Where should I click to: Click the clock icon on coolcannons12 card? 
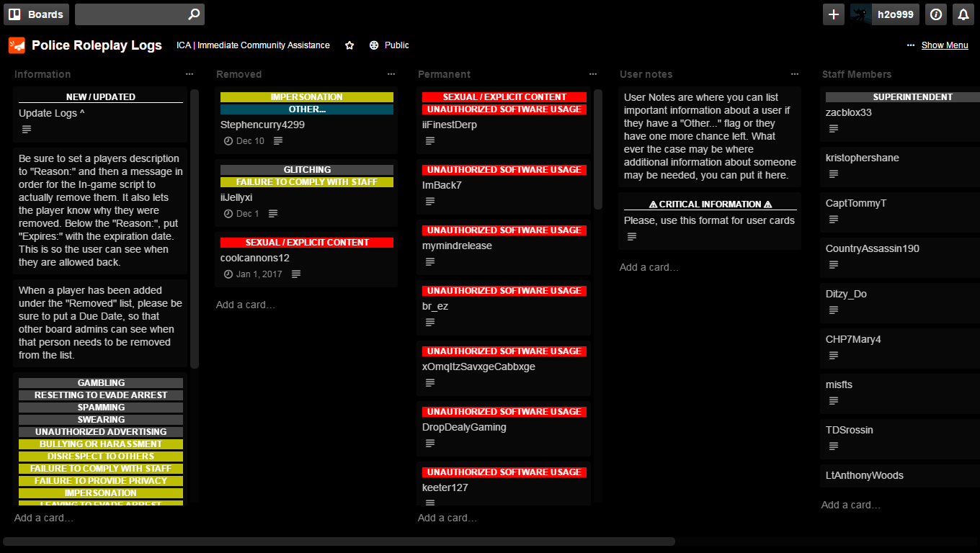pyautogui.click(x=228, y=274)
